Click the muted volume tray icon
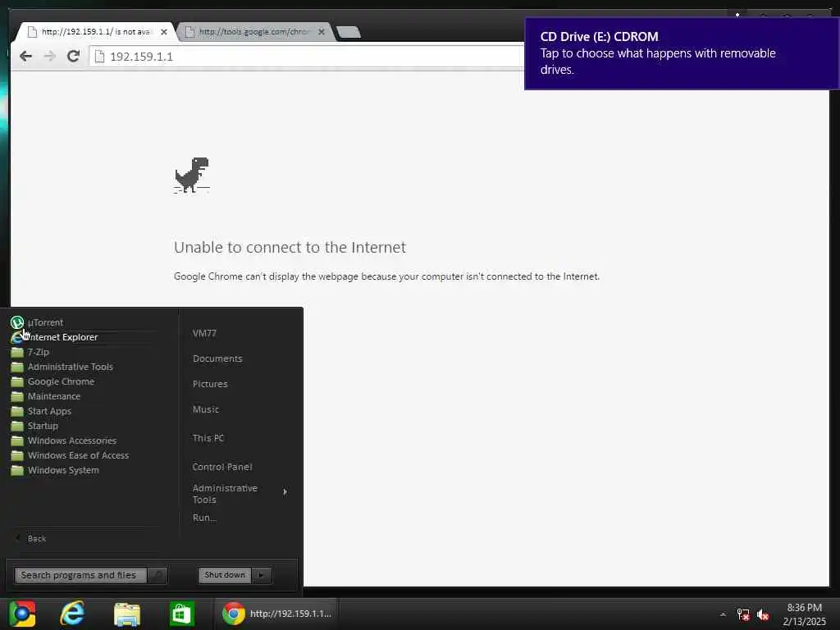Image resolution: width=840 pixels, height=630 pixels. pos(763,614)
